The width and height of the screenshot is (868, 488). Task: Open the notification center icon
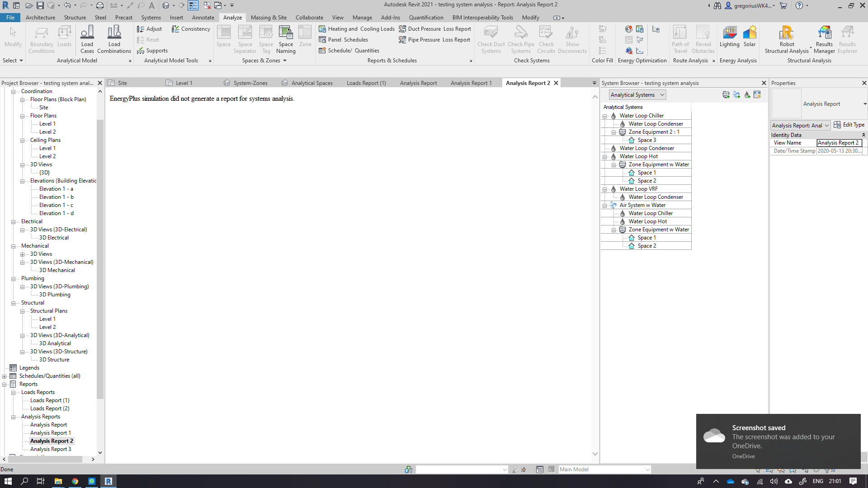853,481
